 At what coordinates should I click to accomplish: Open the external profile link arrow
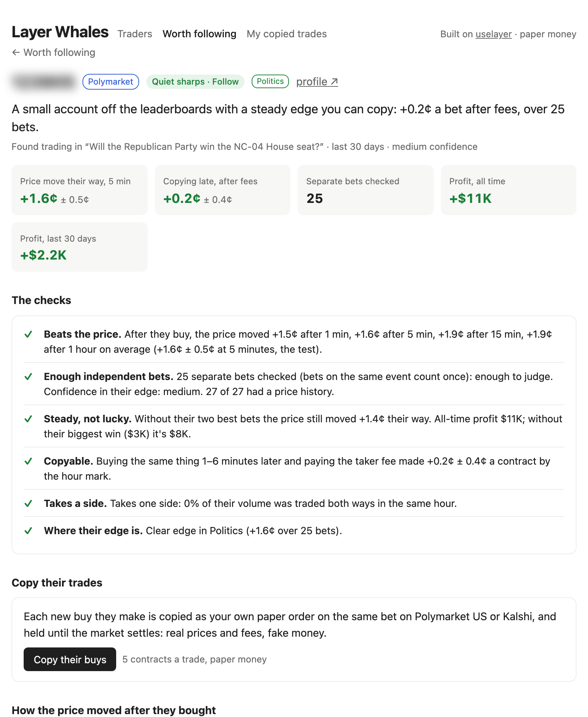[x=334, y=82]
